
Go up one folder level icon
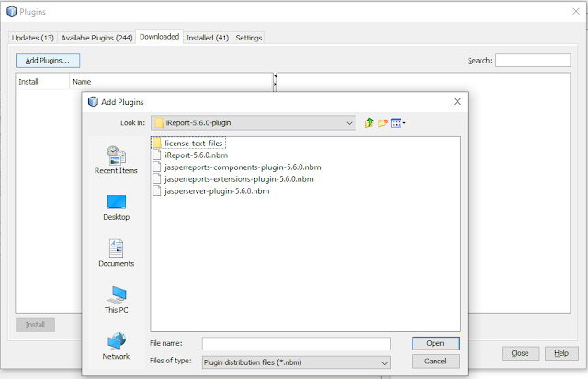coord(369,123)
